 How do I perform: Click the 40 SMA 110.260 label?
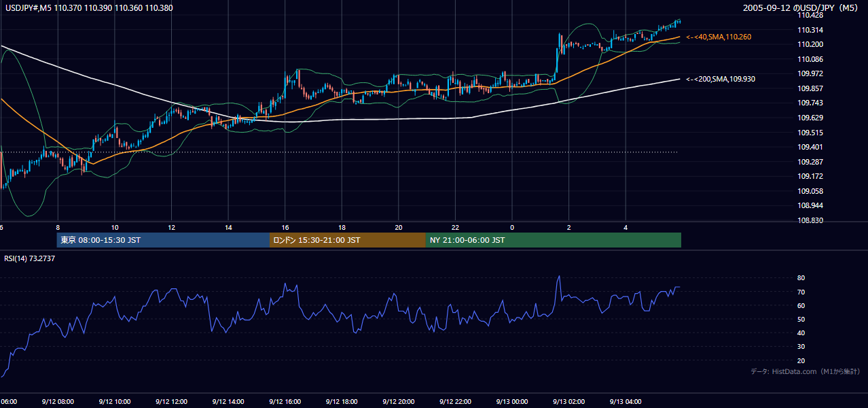[x=719, y=37]
